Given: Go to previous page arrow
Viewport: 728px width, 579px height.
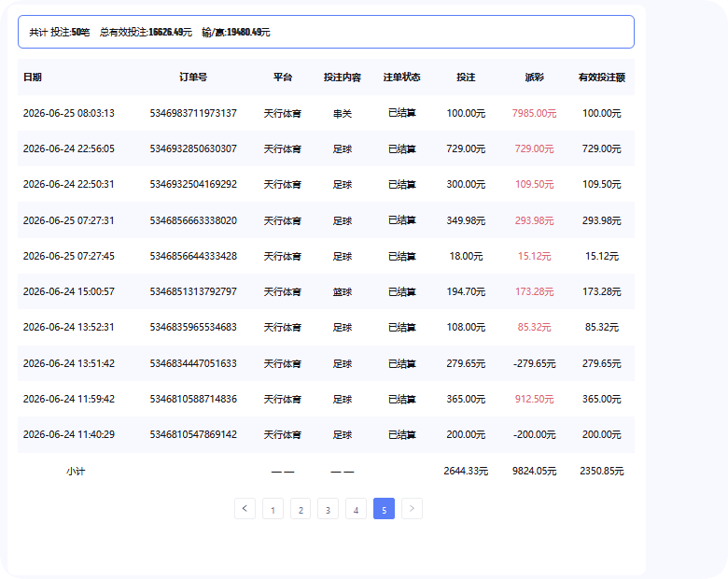Looking at the screenshot, I should pos(245,508).
